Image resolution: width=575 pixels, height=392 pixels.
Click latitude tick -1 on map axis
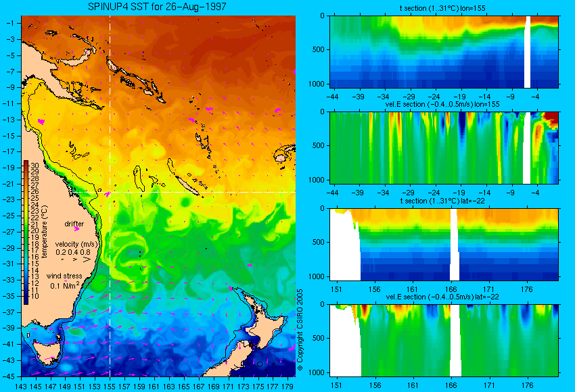click(10, 23)
